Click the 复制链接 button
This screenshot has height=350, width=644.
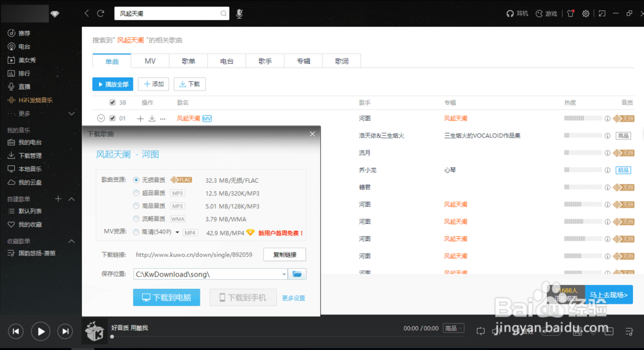[x=285, y=254]
